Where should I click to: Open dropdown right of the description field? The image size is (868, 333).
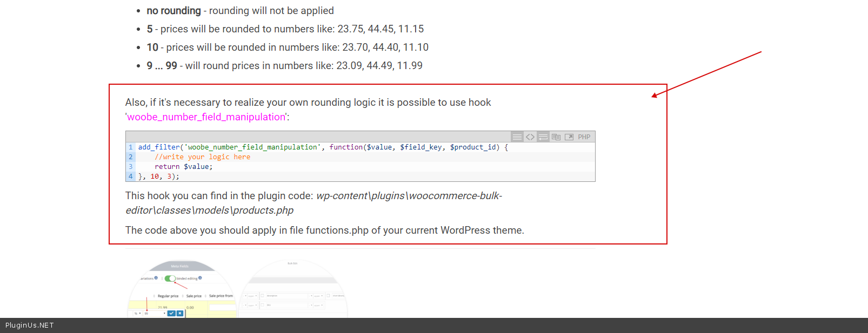click(x=311, y=296)
